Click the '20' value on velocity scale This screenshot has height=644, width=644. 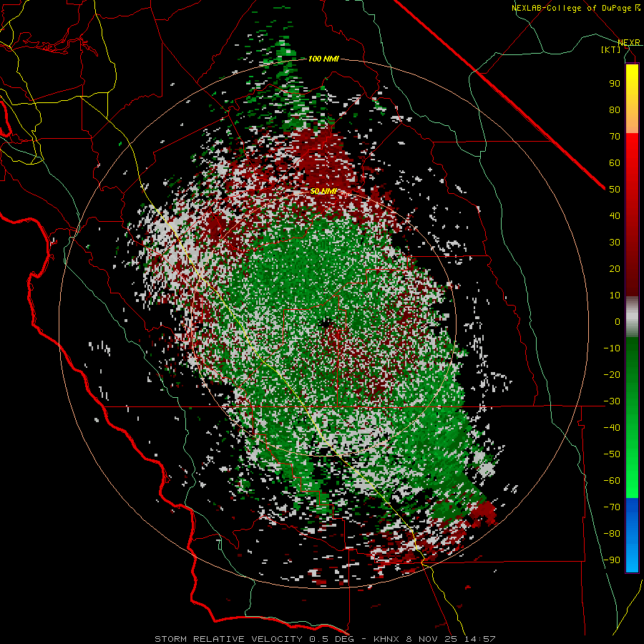pos(615,268)
